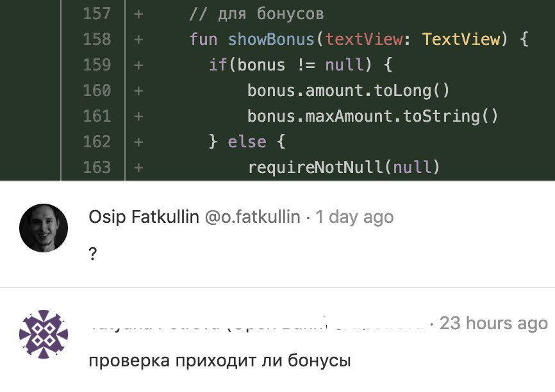
Task: Click the "1 day ago" comment timestamp
Action: click(354, 217)
